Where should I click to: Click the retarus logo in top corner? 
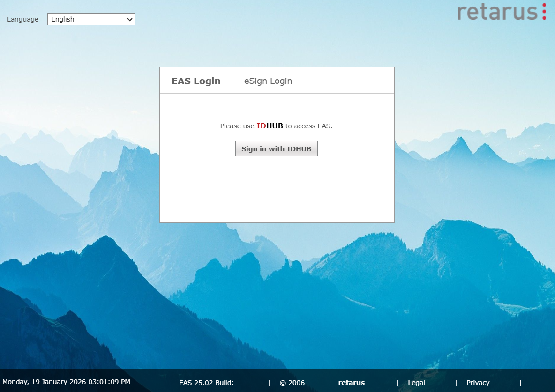pyautogui.click(x=497, y=12)
